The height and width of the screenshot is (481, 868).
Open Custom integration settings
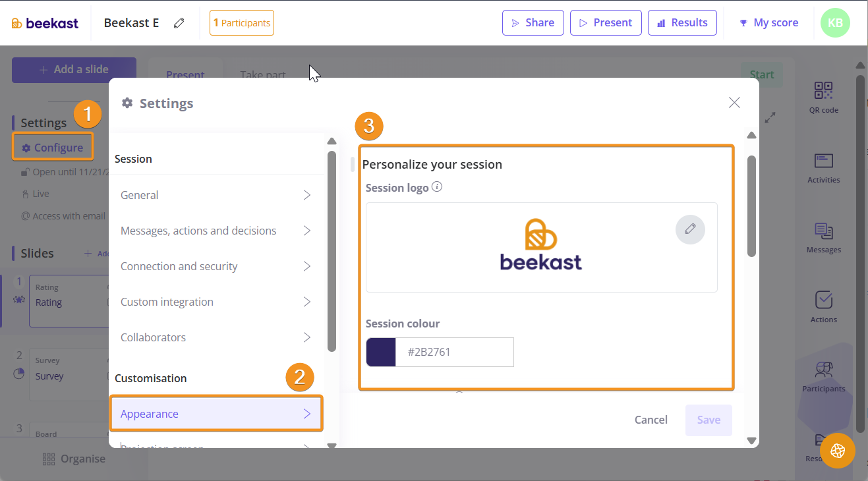coord(216,302)
